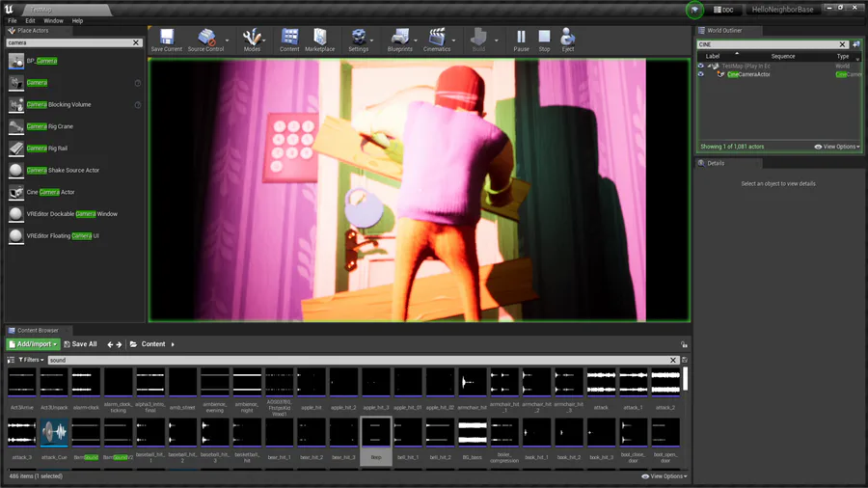Viewport: 868px width, 488px height.
Task: Collapse the TestMap tree in Outliner
Action: click(x=709, y=66)
